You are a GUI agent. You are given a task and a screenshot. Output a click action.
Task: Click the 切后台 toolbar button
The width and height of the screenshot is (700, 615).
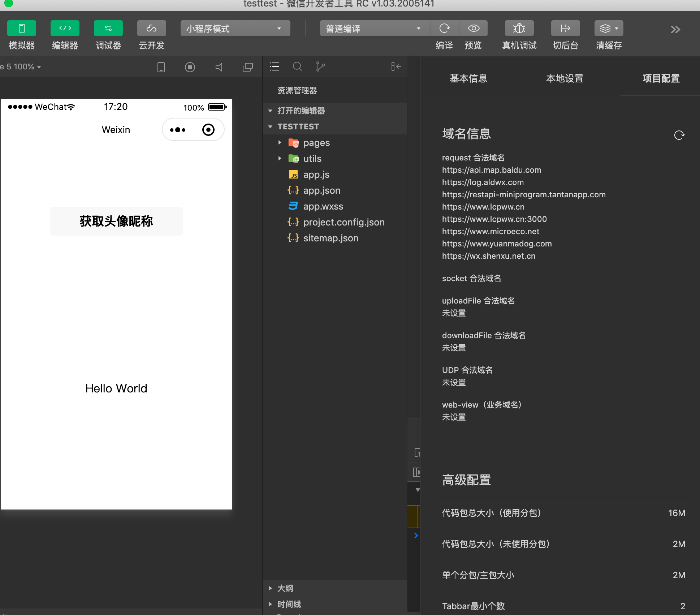click(565, 29)
